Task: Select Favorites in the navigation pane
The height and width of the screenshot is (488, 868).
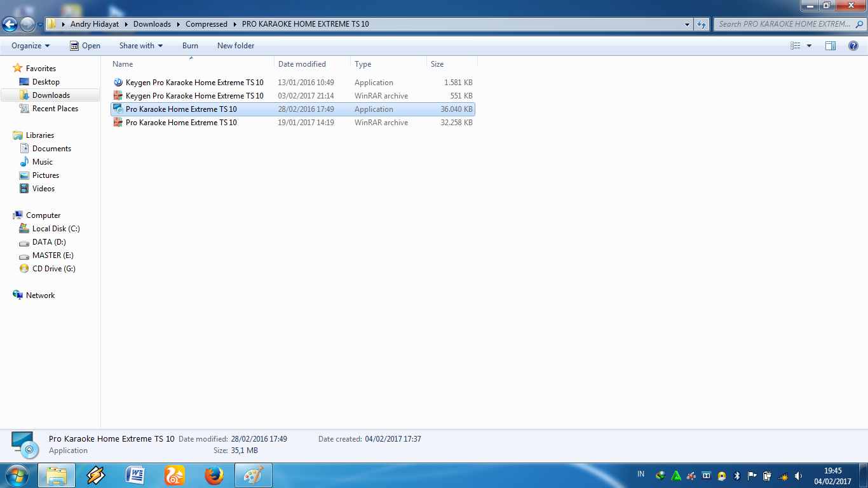Action: (x=41, y=69)
